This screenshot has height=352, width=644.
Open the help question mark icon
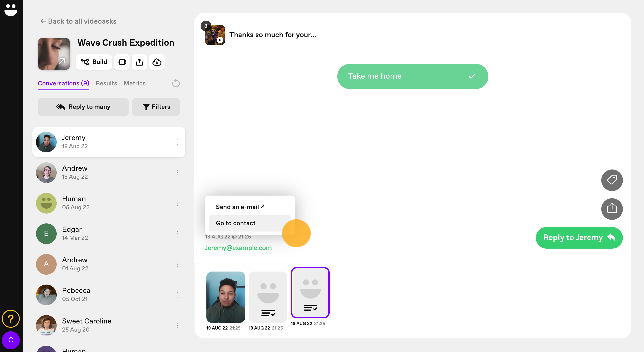click(x=11, y=319)
